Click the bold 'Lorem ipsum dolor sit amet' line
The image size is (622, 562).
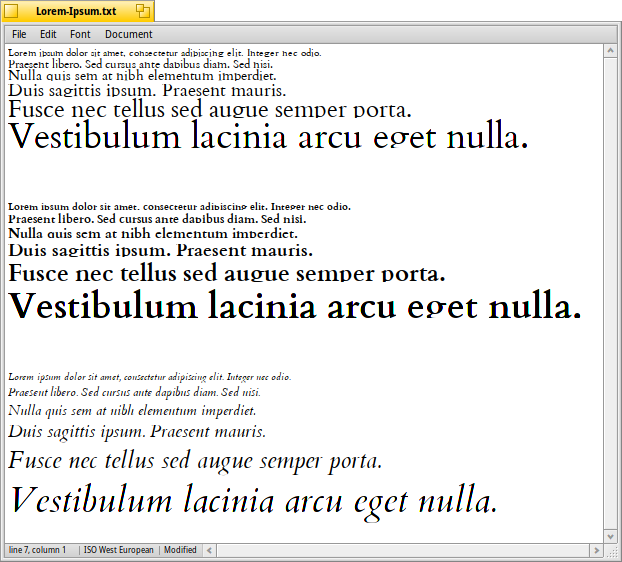pyautogui.click(x=179, y=207)
